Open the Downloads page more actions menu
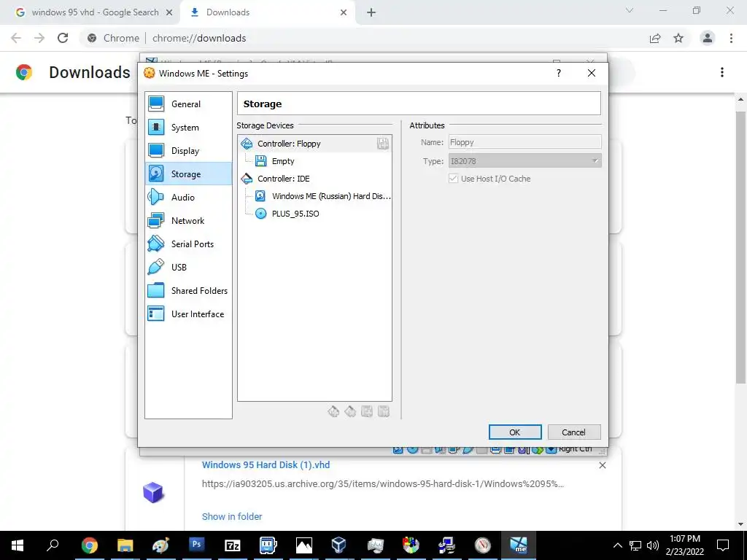The width and height of the screenshot is (747, 560). pyautogui.click(x=722, y=72)
